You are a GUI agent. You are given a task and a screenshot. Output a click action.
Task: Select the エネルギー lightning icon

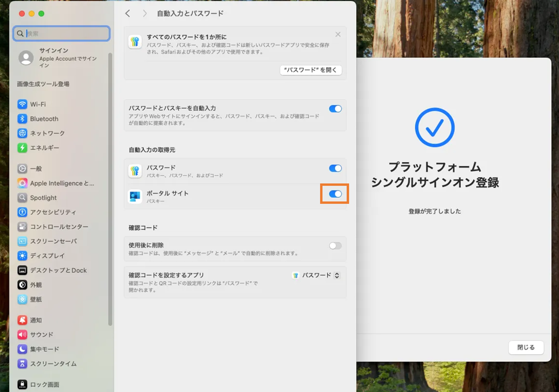tap(22, 148)
